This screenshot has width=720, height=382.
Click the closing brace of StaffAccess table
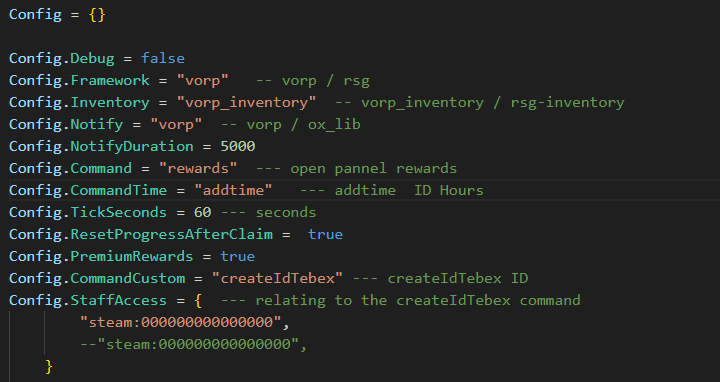pyautogui.click(x=49, y=366)
